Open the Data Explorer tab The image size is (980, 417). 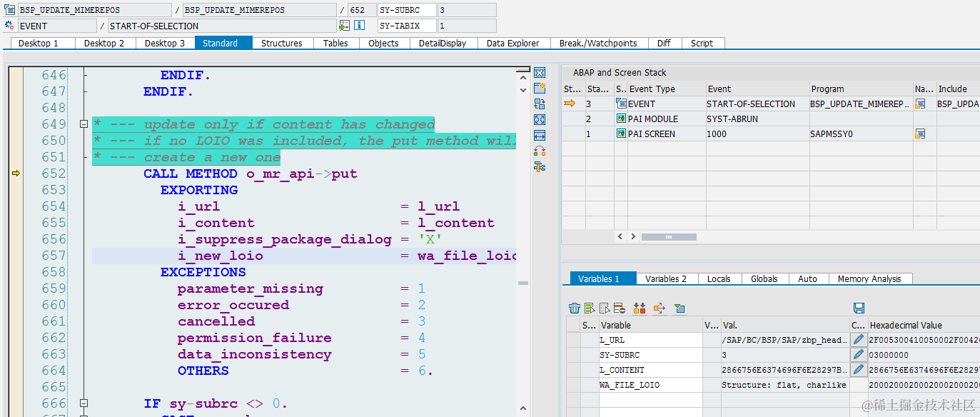pos(513,43)
